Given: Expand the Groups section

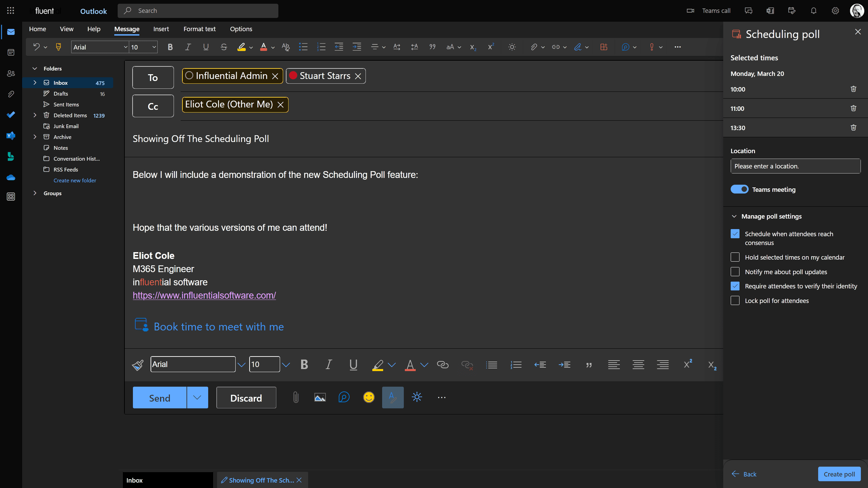Looking at the screenshot, I should pos(35,193).
